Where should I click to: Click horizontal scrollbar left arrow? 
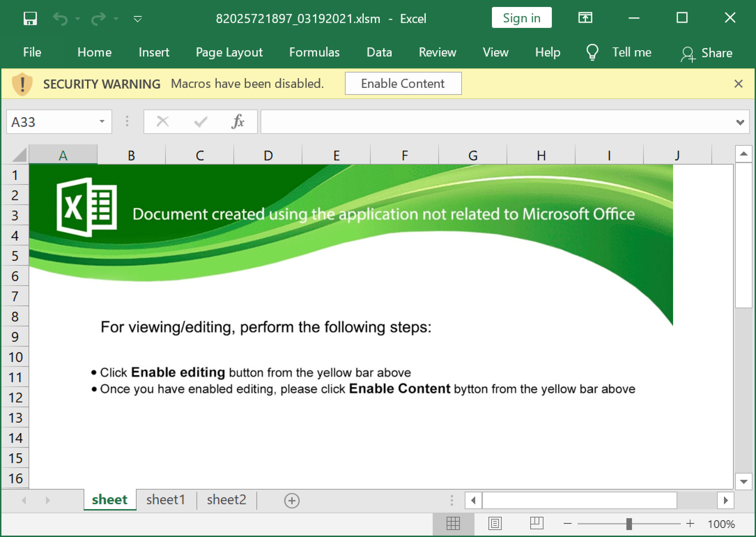(473, 500)
